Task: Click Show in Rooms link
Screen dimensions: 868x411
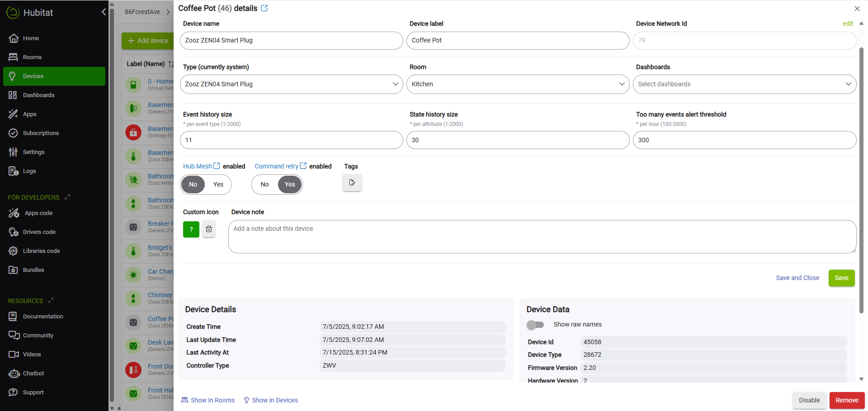Action: (x=208, y=400)
